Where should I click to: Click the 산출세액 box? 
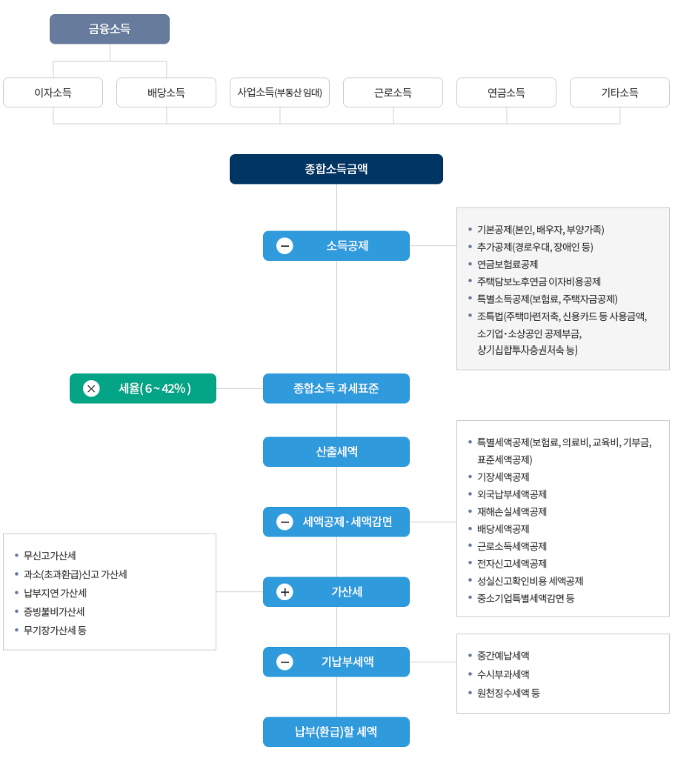click(336, 451)
